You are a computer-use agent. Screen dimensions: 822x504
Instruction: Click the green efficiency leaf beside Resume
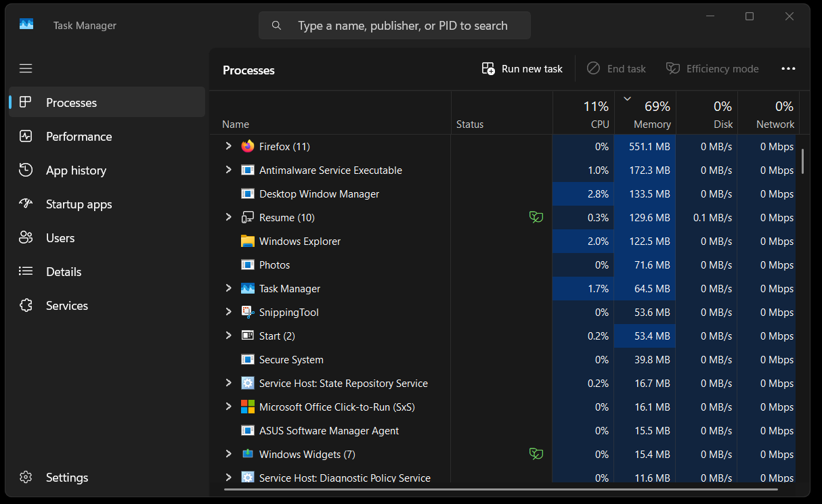(536, 217)
